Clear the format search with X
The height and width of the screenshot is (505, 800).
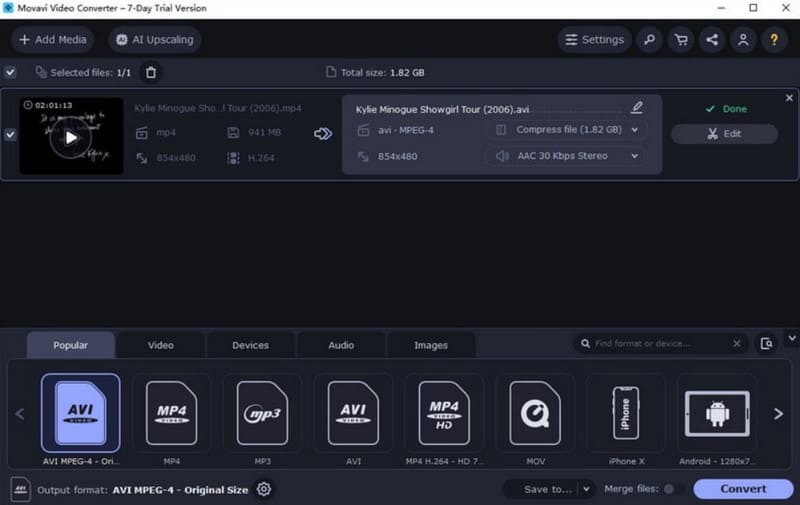click(737, 344)
